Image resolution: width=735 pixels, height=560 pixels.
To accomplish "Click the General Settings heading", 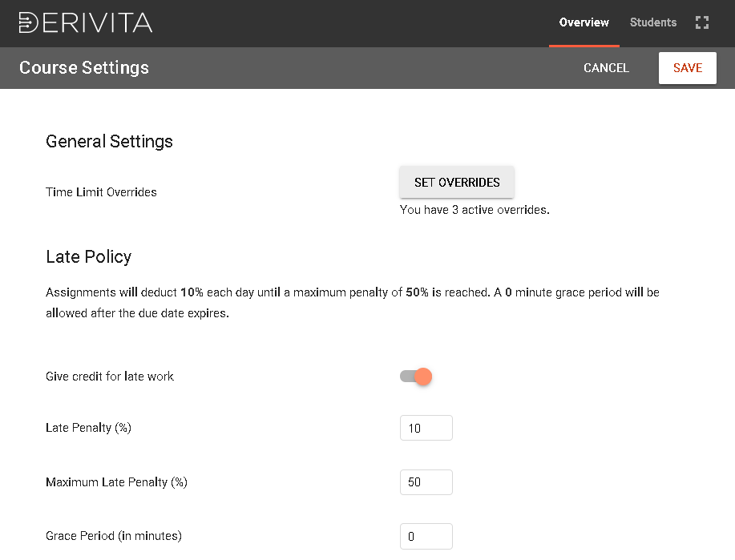I will (x=109, y=142).
